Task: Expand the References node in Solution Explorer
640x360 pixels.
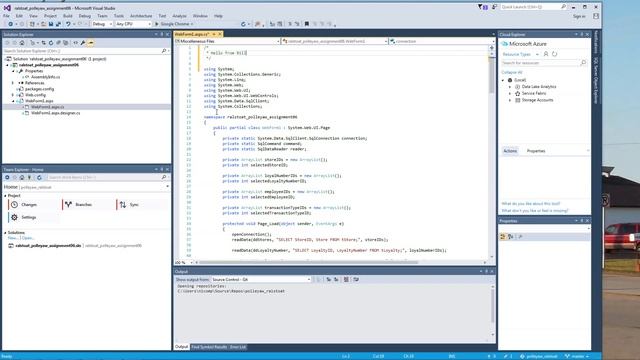Action: click(13, 83)
